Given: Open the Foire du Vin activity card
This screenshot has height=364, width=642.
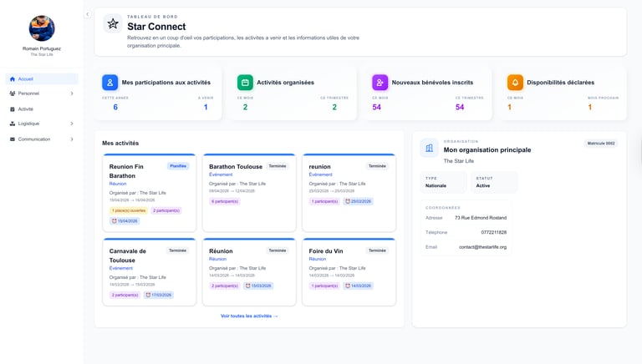Looking at the screenshot, I should [349, 272].
